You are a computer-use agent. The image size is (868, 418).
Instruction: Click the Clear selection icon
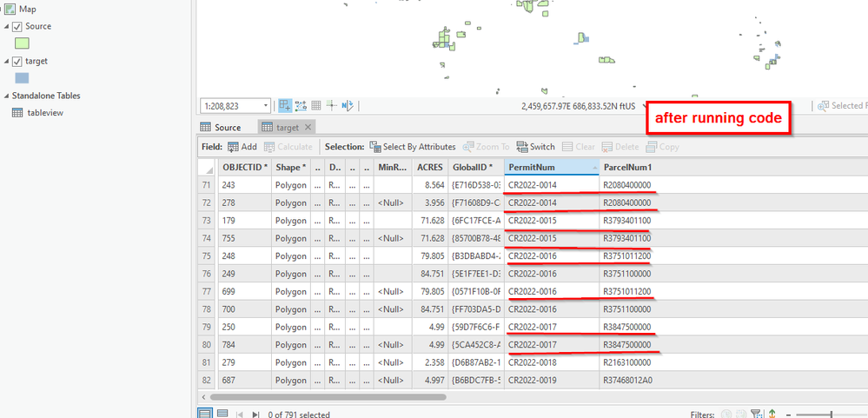click(x=567, y=147)
